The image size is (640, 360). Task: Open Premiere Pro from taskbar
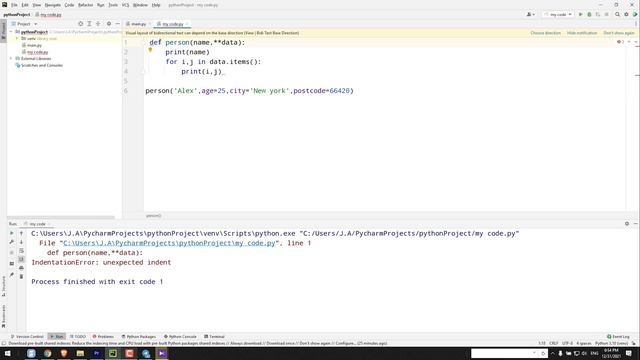[96, 353]
